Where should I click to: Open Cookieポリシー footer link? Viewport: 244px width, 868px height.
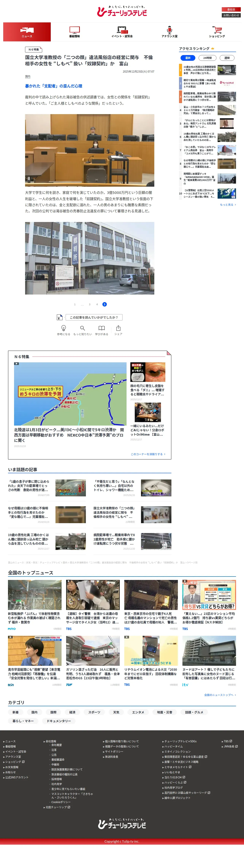pyautogui.click(x=61, y=802)
